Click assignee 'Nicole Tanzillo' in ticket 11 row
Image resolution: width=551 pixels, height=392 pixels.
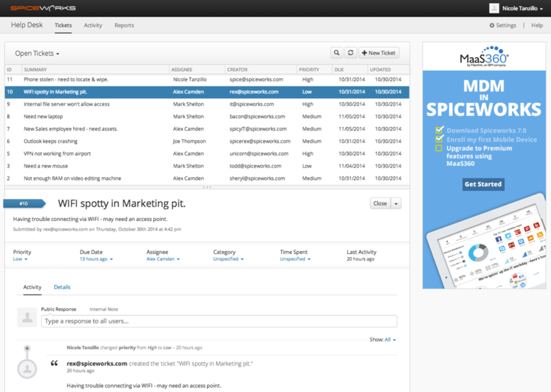pos(190,80)
